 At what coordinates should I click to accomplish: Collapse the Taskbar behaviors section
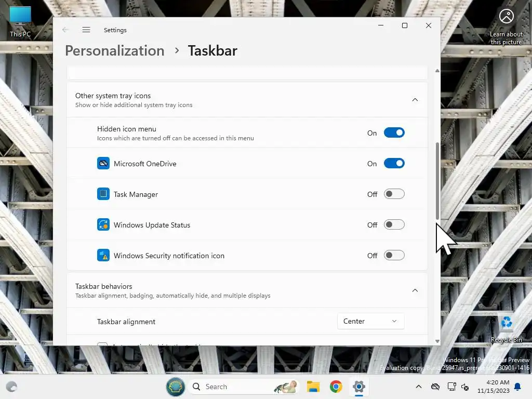415,290
